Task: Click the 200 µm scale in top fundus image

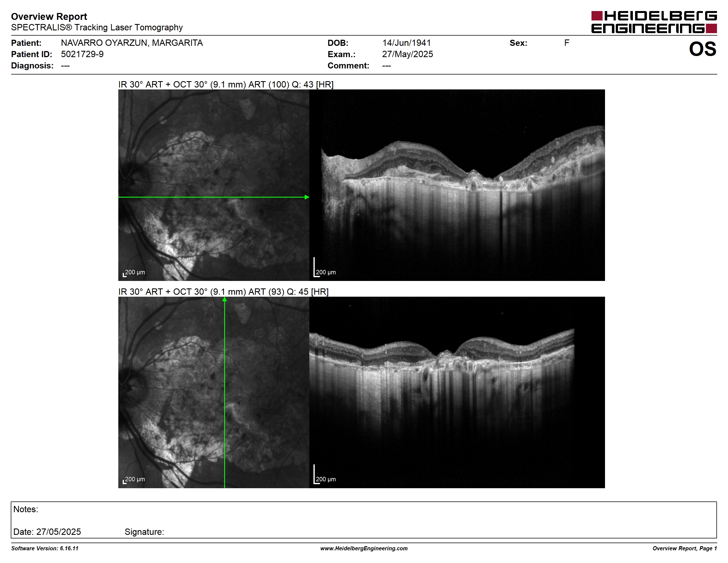Action: 134,272
